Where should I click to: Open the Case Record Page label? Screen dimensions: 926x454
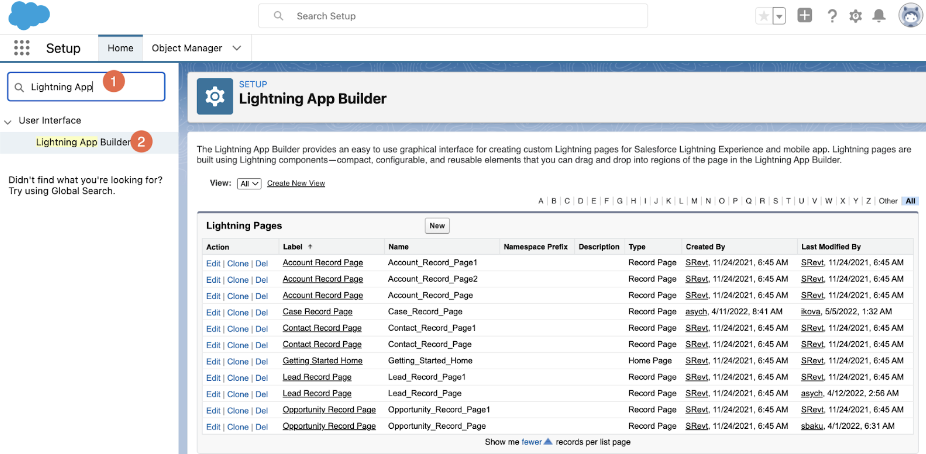tap(317, 312)
